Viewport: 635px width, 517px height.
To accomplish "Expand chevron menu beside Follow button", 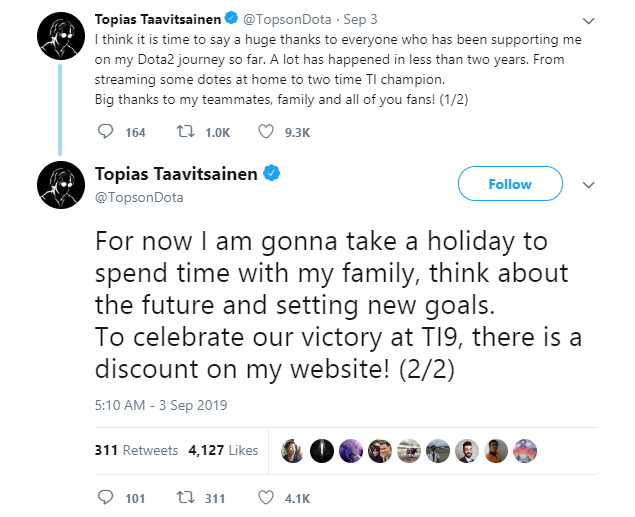I will pos(588,185).
